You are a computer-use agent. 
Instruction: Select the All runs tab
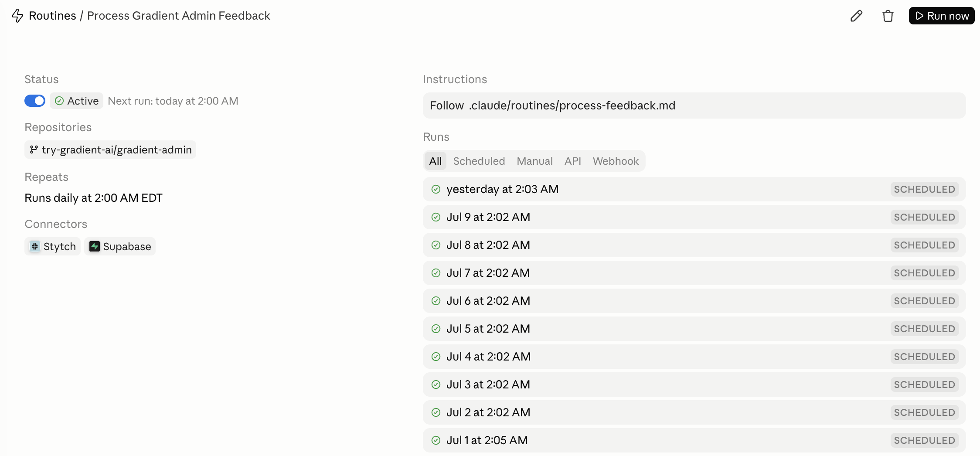(435, 161)
